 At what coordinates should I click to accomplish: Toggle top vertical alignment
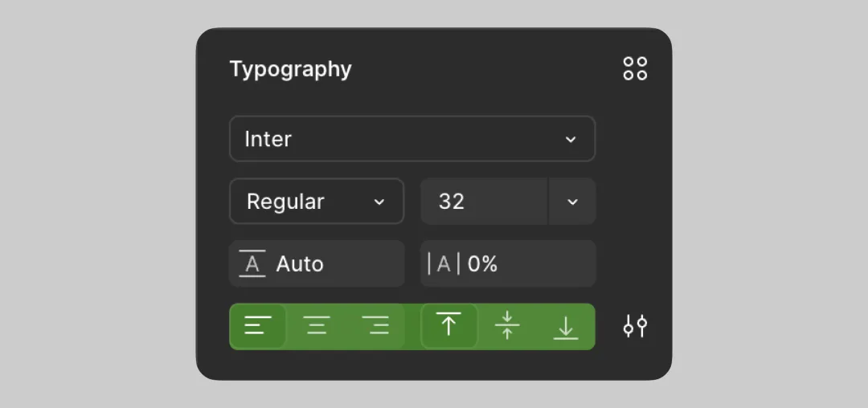(448, 326)
